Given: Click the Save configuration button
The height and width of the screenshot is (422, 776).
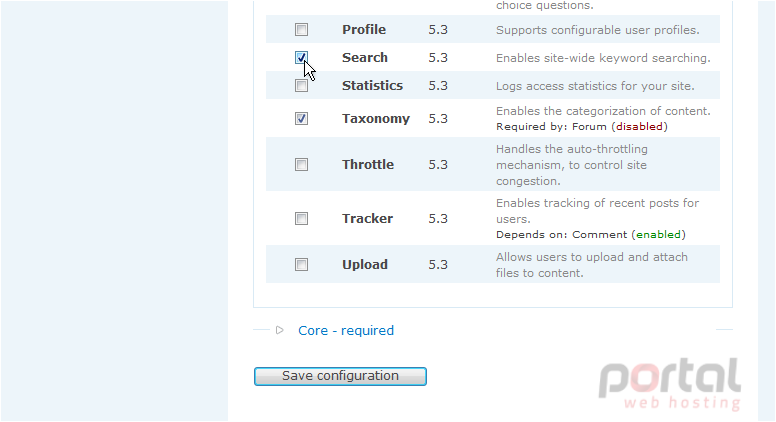Looking at the screenshot, I should [x=340, y=376].
